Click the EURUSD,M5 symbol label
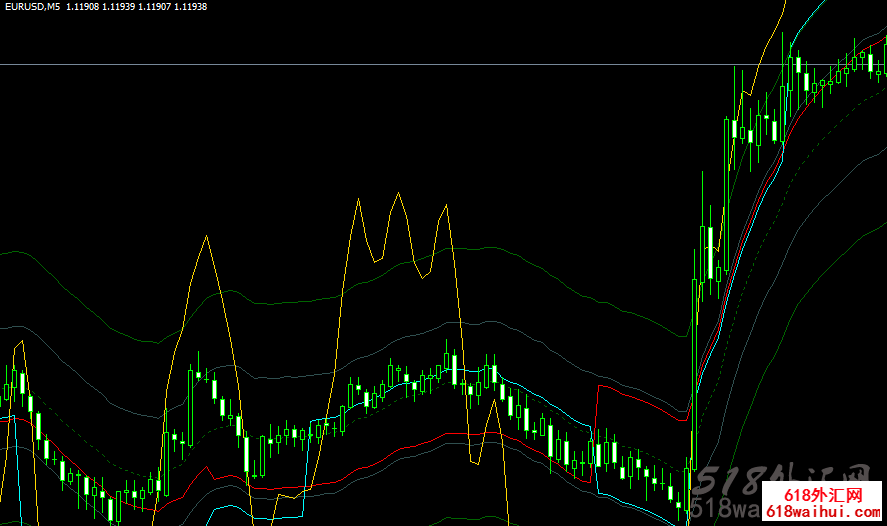The image size is (887, 526). (x=32, y=7)
